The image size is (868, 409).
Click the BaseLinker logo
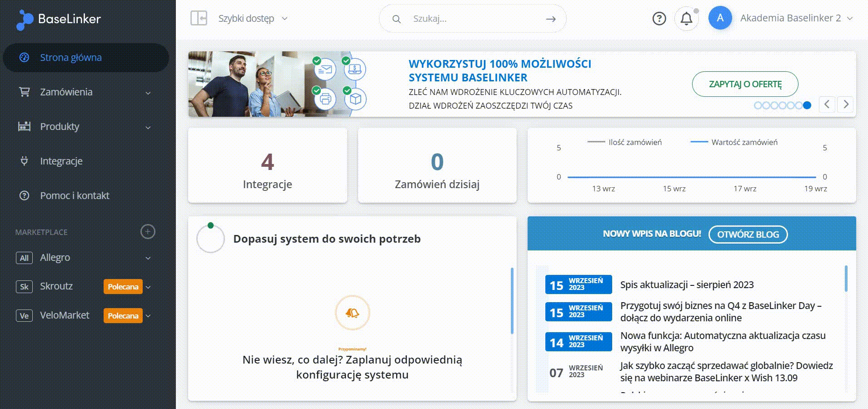click(58, 19)
